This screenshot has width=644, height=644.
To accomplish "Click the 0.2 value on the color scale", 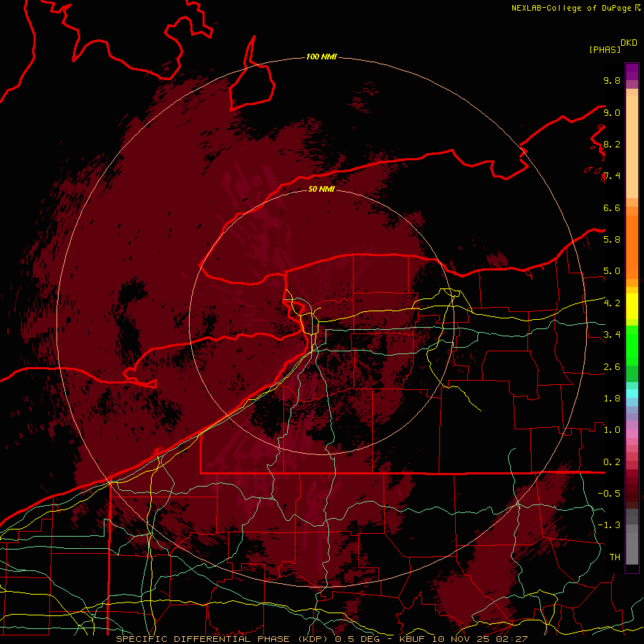I will (612, 462).
